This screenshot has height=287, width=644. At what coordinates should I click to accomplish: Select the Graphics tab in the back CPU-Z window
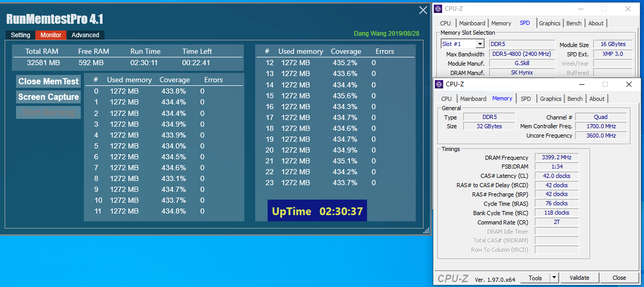point(549,23)
